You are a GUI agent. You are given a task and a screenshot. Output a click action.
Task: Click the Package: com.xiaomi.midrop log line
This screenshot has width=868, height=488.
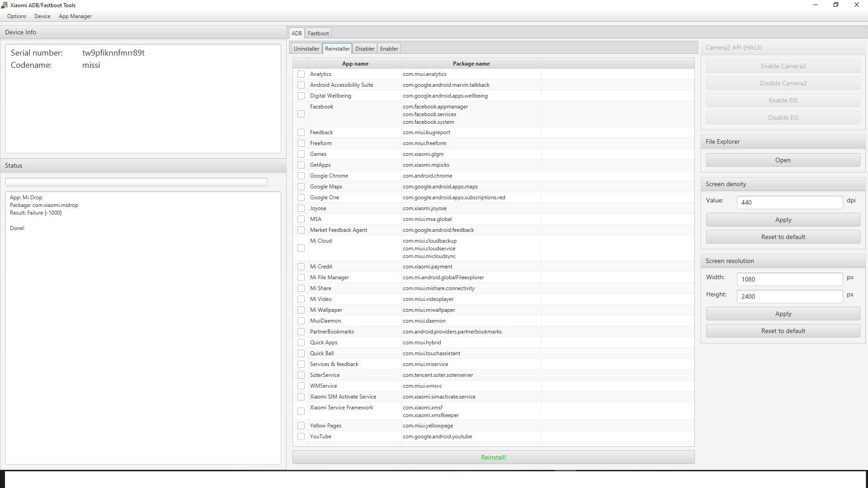[44, 205]
